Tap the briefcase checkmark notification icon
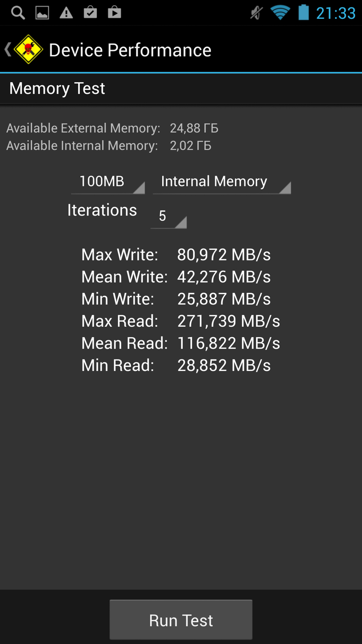The width and height of the screenshot is (362, 644). [x=90, y=12]
